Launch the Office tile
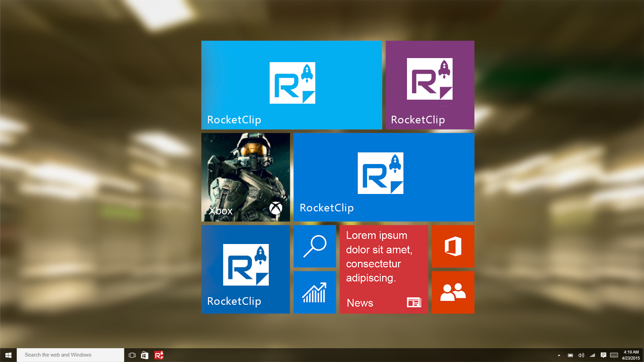Image resolution: width=644 pixels, height=362 pixels. pos(453,246)
